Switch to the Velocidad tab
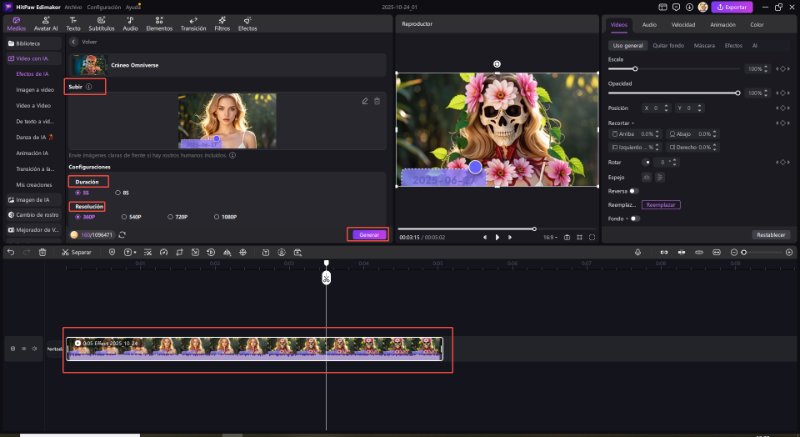 tap(683, 24)
